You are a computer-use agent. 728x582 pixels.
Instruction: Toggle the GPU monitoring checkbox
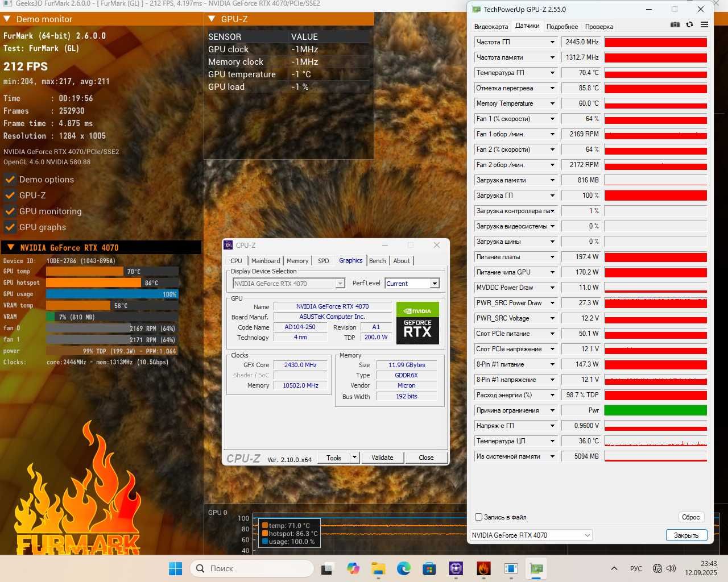[10, 211]
